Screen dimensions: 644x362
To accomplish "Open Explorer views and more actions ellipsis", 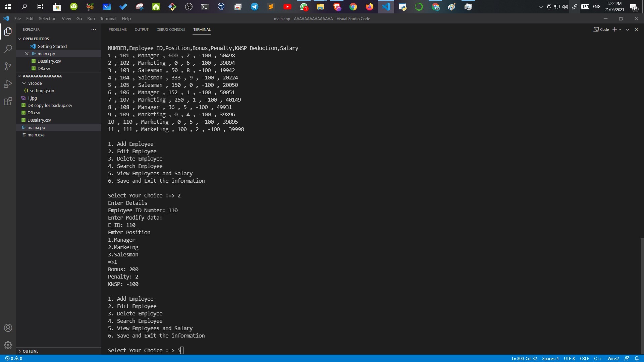I will coord(94,29).
